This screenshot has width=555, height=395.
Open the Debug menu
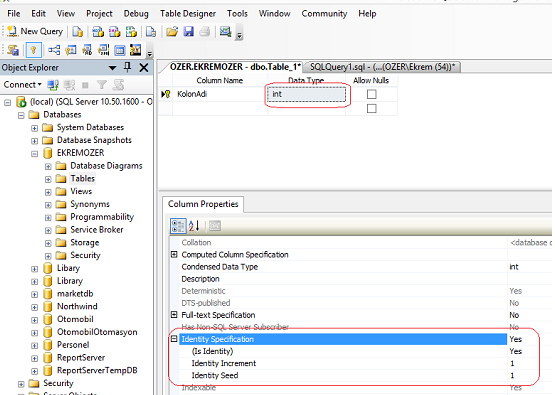[x=136, y=13]
